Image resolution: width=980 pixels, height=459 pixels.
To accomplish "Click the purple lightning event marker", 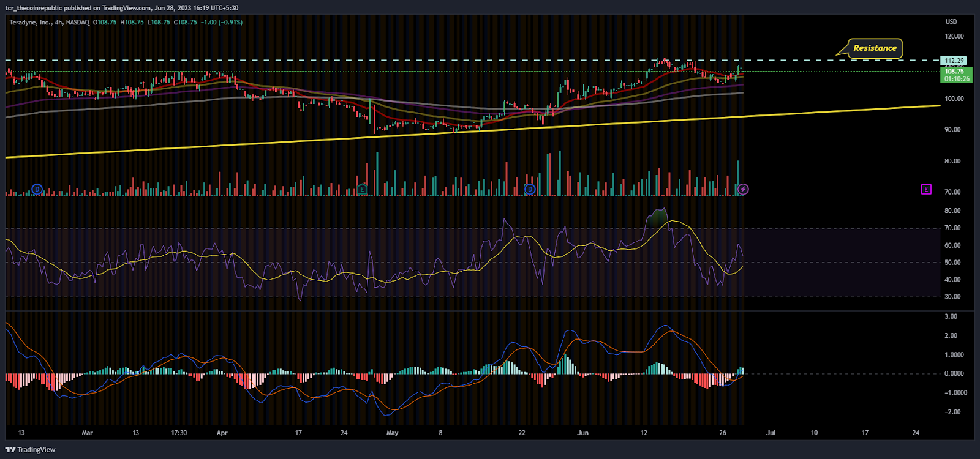I will [743, 190].
